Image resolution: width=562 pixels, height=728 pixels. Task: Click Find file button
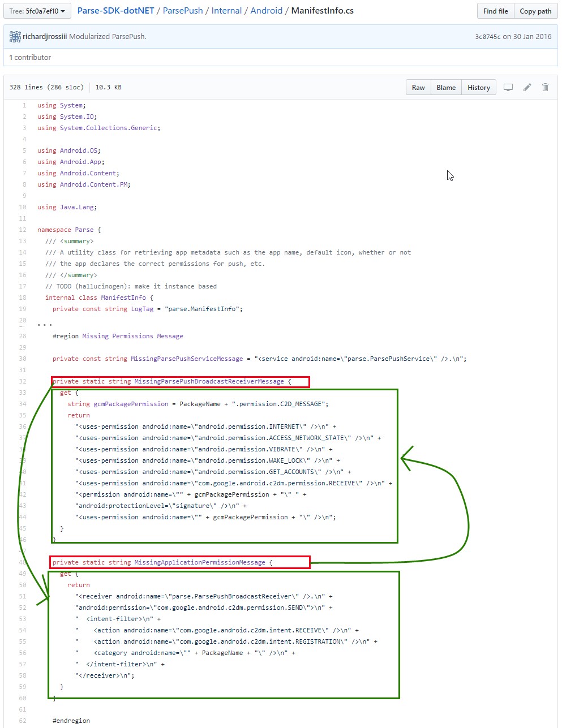pos(496,11)
